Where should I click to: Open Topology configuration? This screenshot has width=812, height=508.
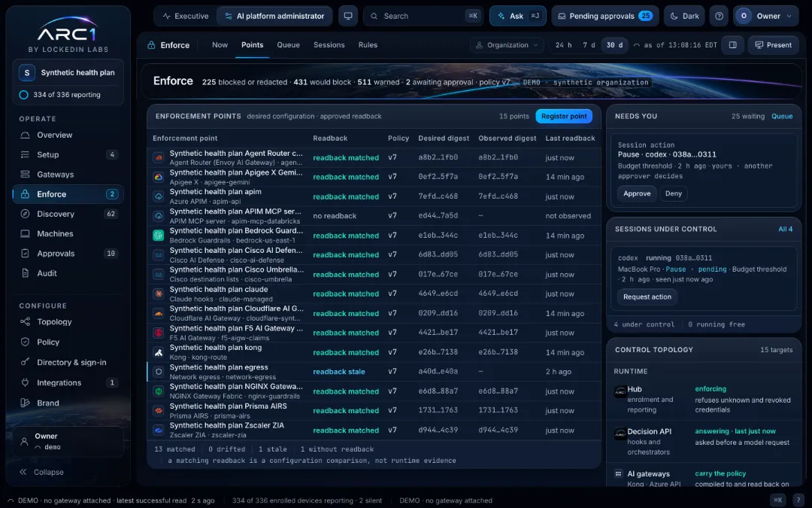(x=68, y=321)
